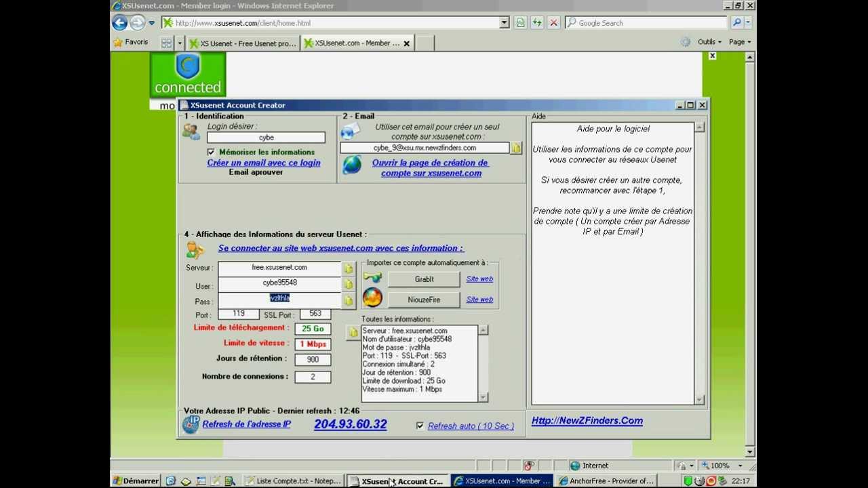Open the address bar history dropdown
Image resolution: width=868 pixels, height=488 pixels.
click(504, 22)
